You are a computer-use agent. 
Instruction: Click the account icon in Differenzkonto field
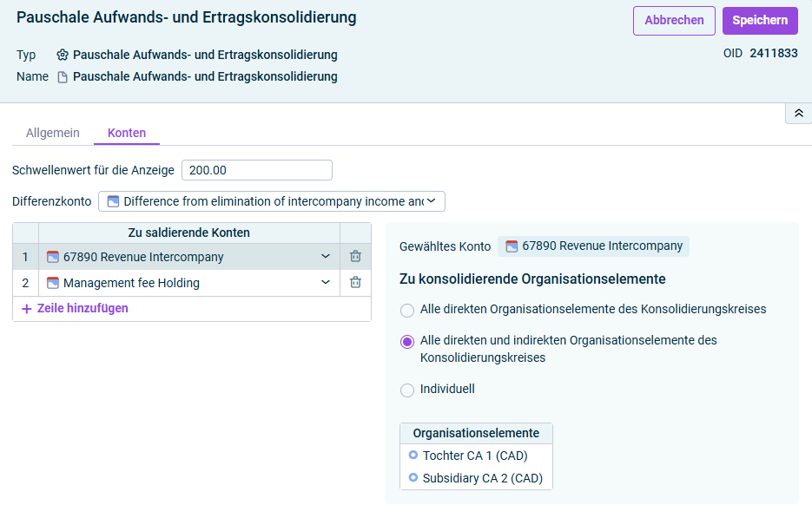pos(113,201)
